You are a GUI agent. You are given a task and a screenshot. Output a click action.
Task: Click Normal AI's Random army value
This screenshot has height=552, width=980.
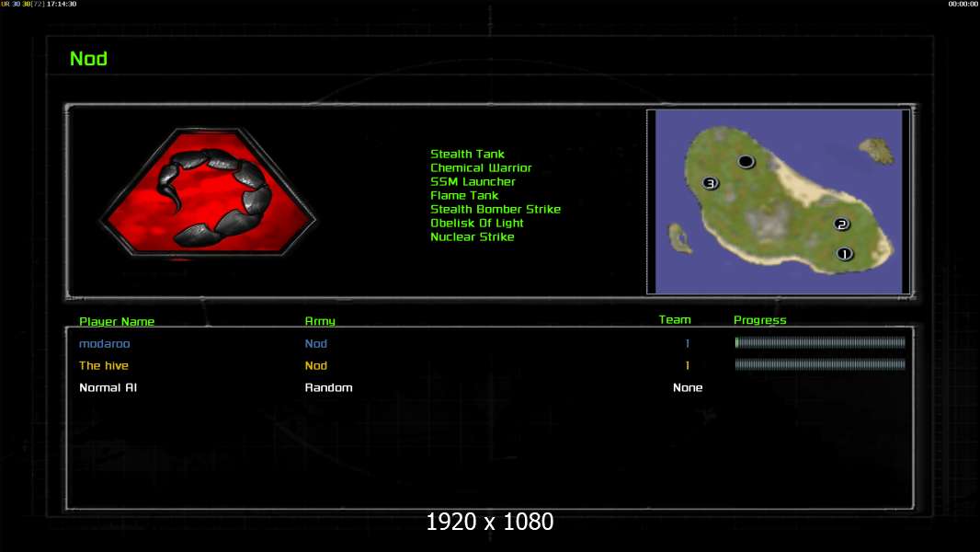[329, 387]
